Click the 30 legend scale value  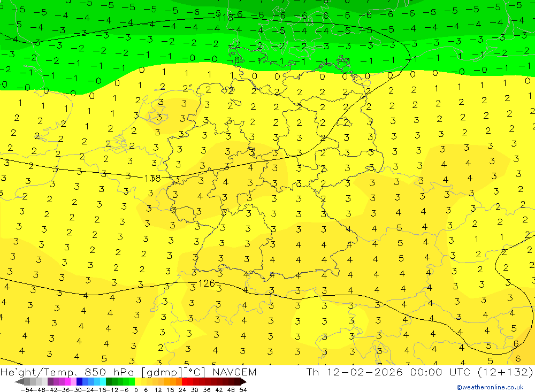tap(195, 390)
